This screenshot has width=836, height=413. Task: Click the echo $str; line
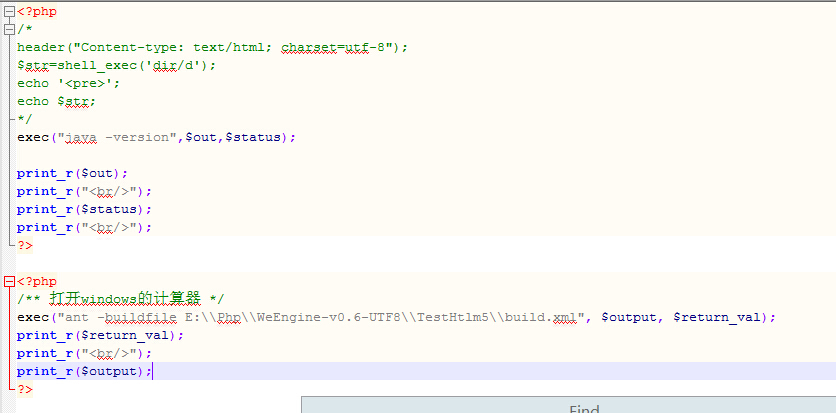pyautogui.click(x=57, y=101)
